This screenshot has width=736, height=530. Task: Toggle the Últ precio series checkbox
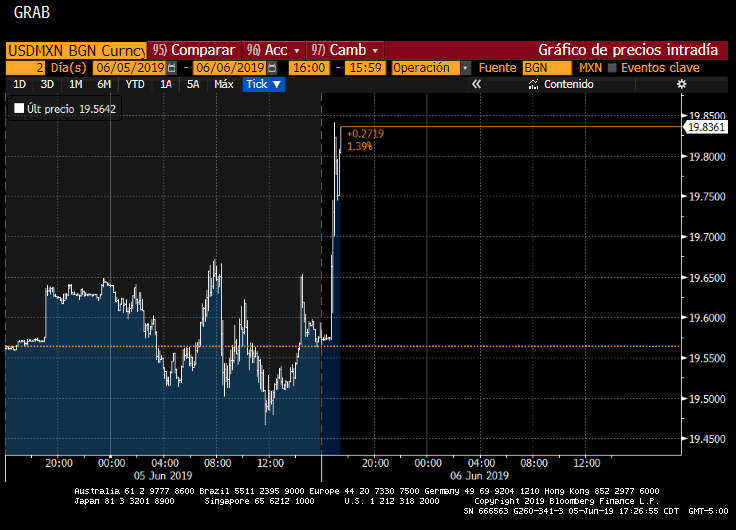pos(19,108)
